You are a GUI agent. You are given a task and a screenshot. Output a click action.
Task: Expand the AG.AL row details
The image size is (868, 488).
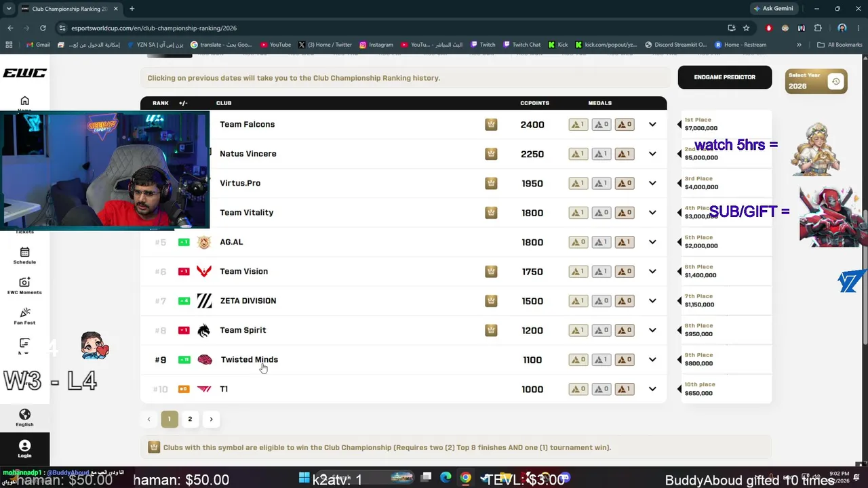[652, 242]
